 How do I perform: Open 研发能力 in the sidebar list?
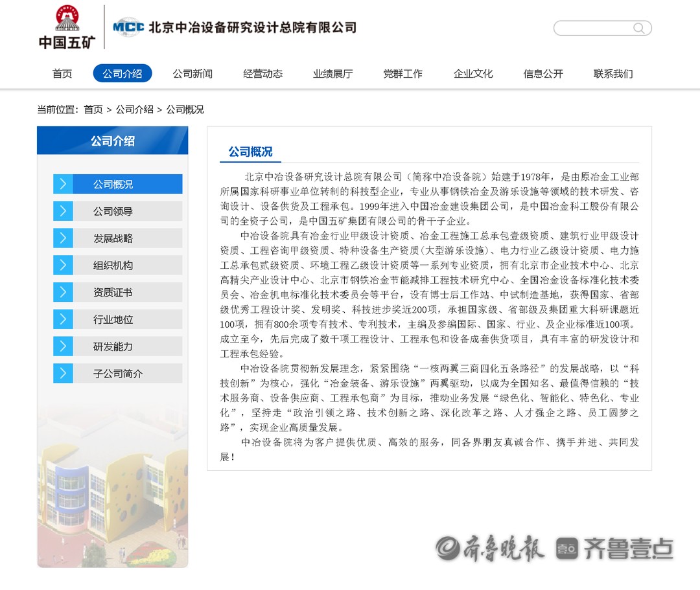click(x=113, y=347)
